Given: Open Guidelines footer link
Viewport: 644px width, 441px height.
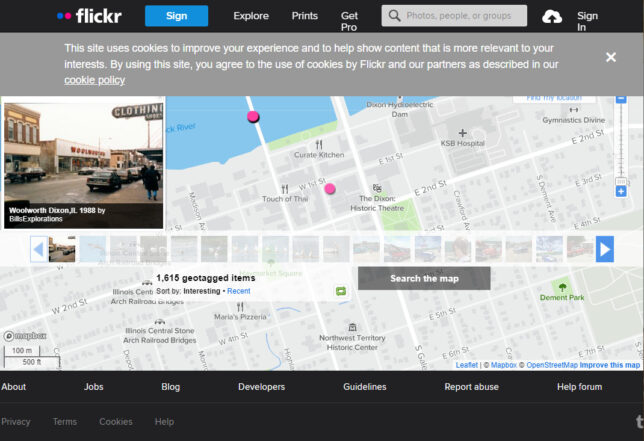Looking at the screenshot, I should click(x=365, y=387).
